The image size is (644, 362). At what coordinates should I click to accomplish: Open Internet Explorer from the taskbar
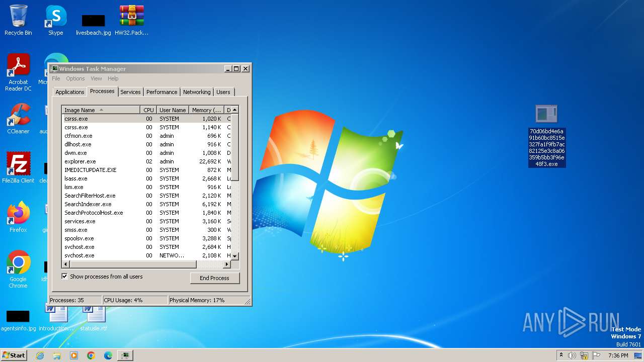click(40, 355)
